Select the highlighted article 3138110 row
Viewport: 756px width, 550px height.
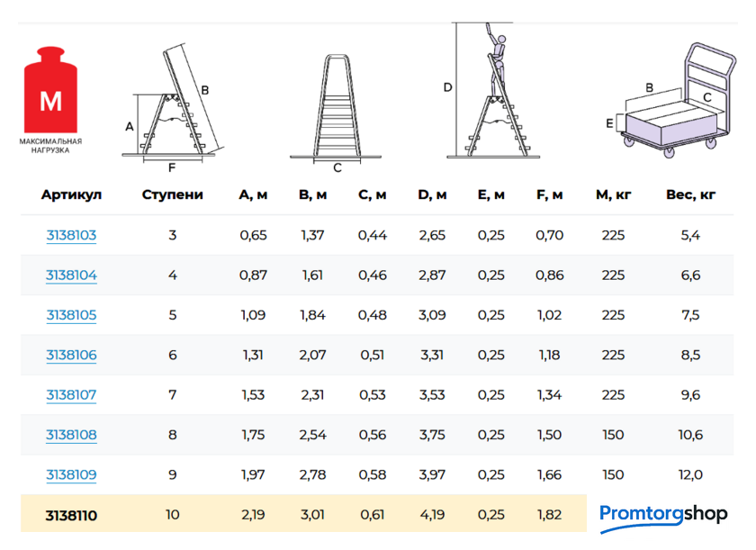[x=71, y=516]
